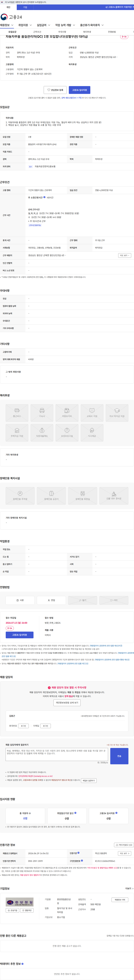Viewport: 134px width, 980px height.
Task: Click 고용24 입사지원 under 접수 마감일
Action: (19, 635)
